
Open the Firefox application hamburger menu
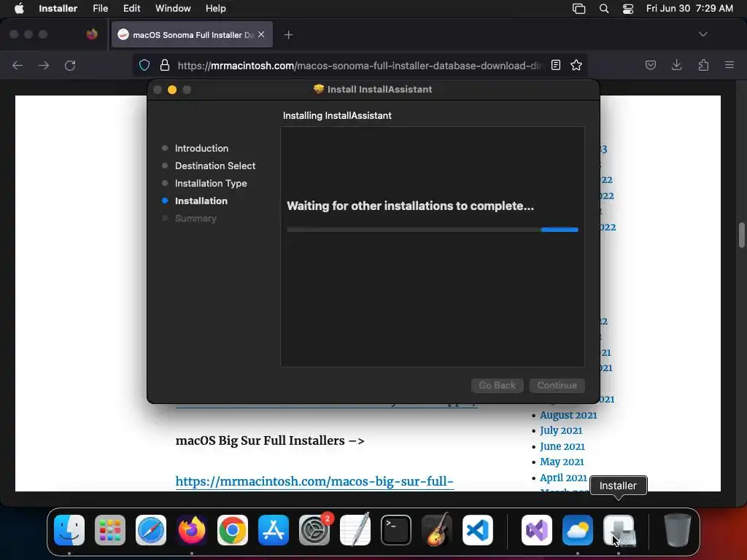pos(729,65)
